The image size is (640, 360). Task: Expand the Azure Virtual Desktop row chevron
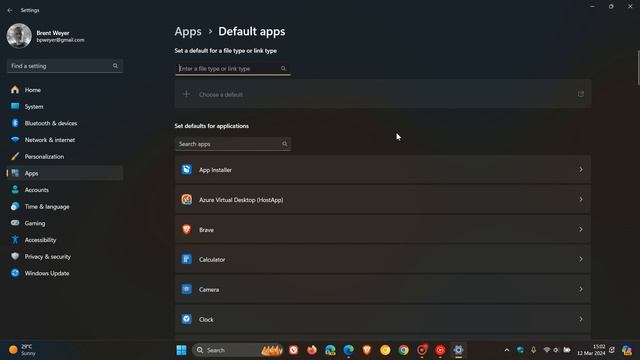580,200
